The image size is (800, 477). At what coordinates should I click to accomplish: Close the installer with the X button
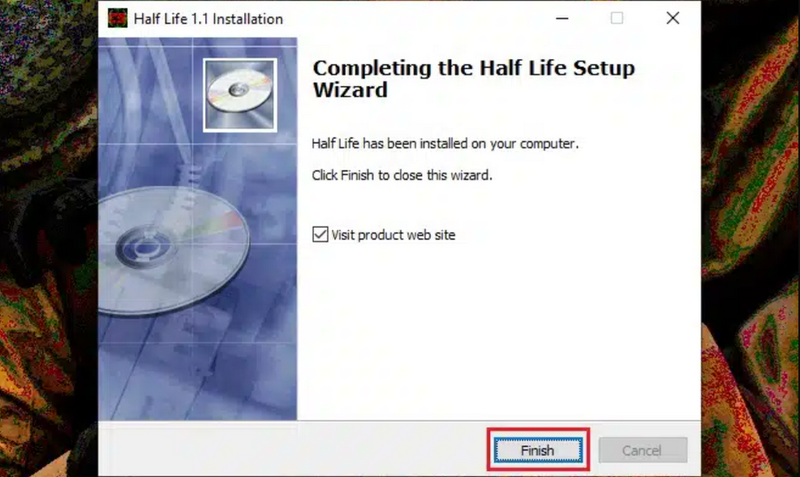coord(672,18)
